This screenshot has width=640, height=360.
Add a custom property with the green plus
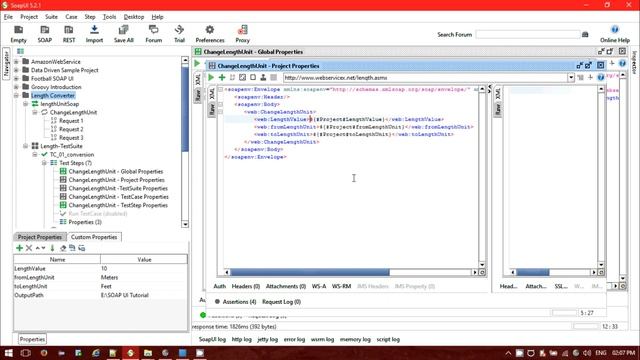coord(19,248)
